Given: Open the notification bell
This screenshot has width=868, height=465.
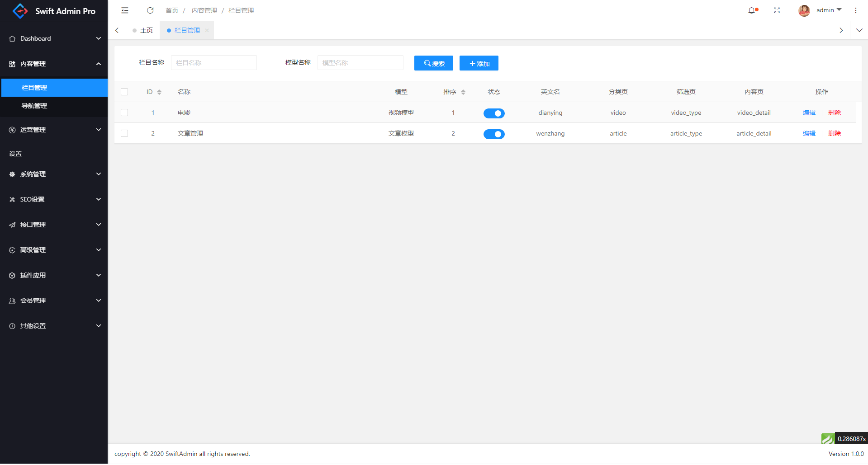Looking at the screenshot, I should point(752,10).
